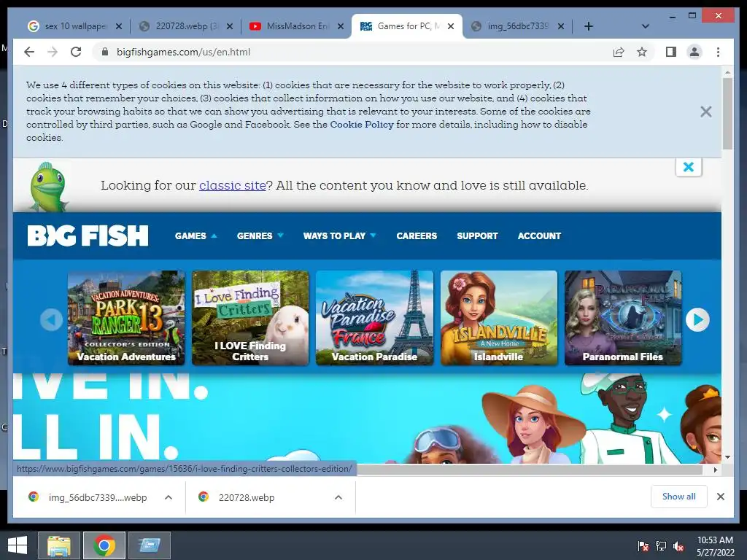Open I Love Finding Critters game
Screen dimensions: 747x560
250,318
